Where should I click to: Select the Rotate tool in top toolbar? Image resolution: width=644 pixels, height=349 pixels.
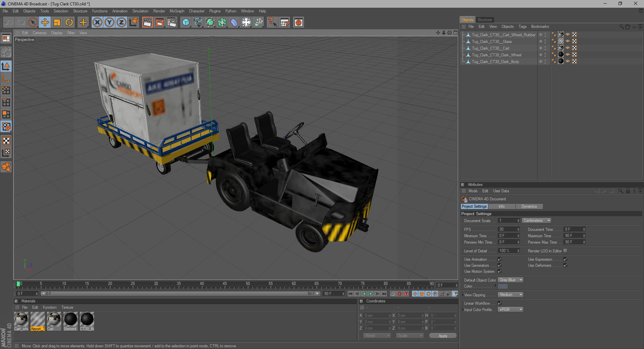(x=69, y=22)
